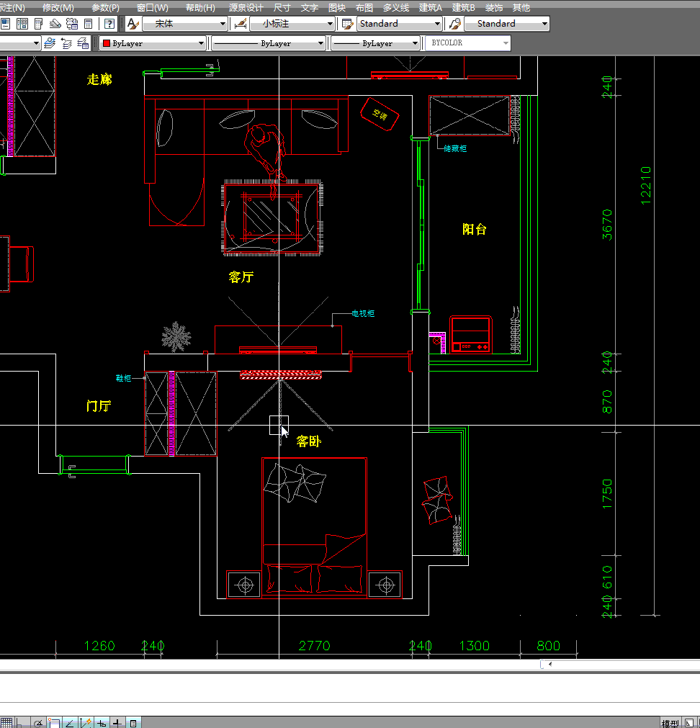
Task: Open the Tool Palettes window icon
Action: [x=39, y=24]
